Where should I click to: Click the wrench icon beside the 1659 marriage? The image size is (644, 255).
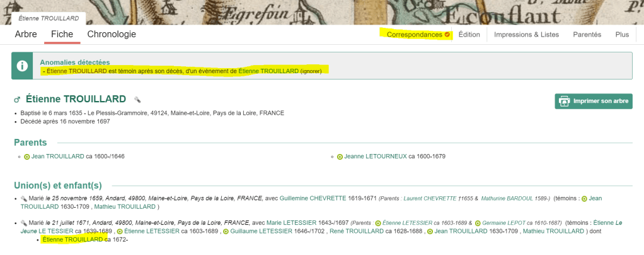[23, 198]
